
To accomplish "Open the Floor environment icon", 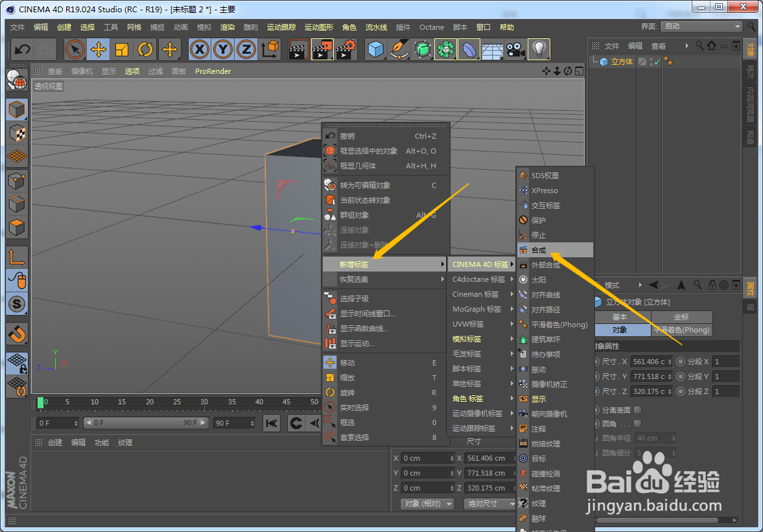I will (493, 49).
